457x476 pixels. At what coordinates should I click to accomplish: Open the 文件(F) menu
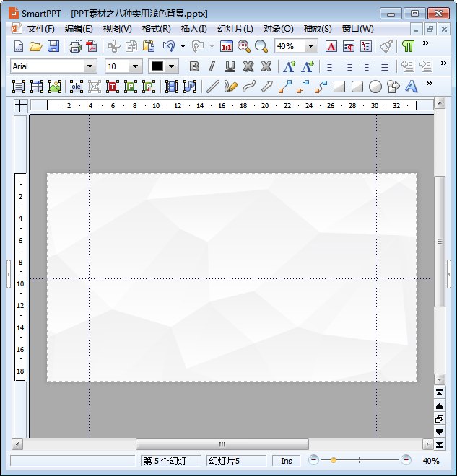point(40,29)
